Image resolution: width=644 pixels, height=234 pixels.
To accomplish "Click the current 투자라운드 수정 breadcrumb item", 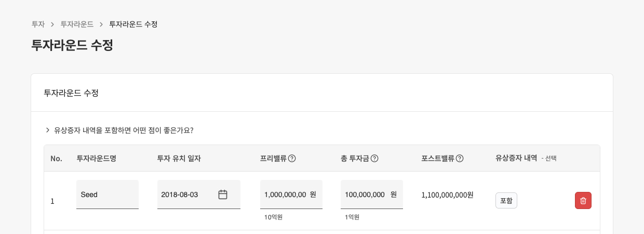I will point(133,24).
